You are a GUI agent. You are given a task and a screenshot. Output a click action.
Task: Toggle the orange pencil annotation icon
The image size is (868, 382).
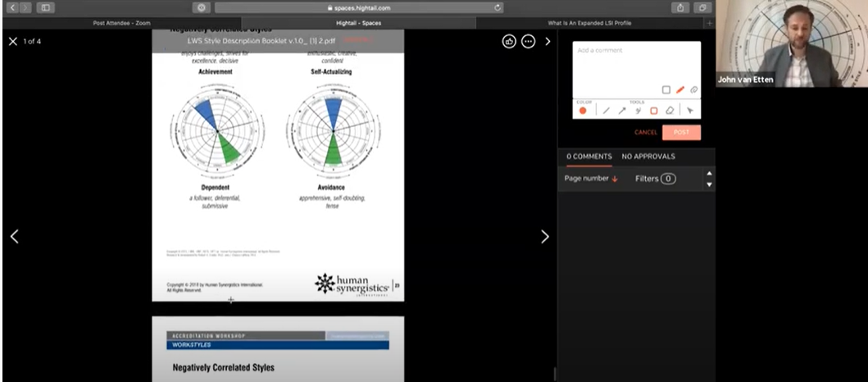tap(679, 89)
